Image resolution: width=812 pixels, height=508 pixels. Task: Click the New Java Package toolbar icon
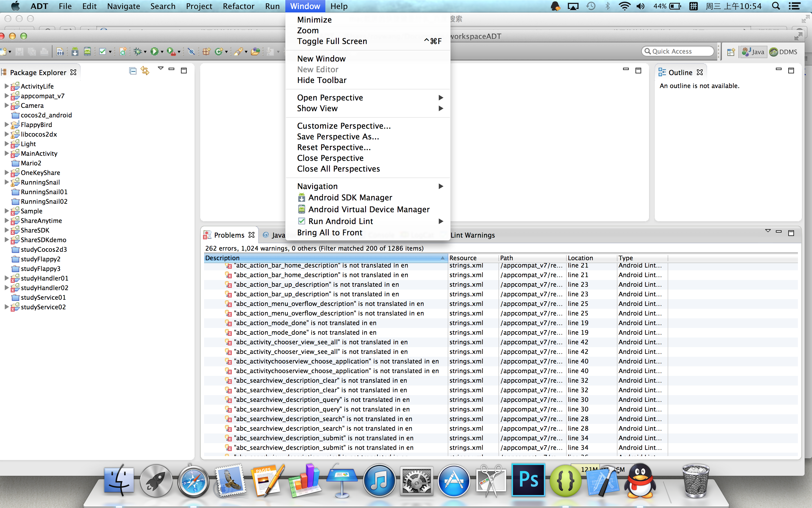[x=206, y=51]
